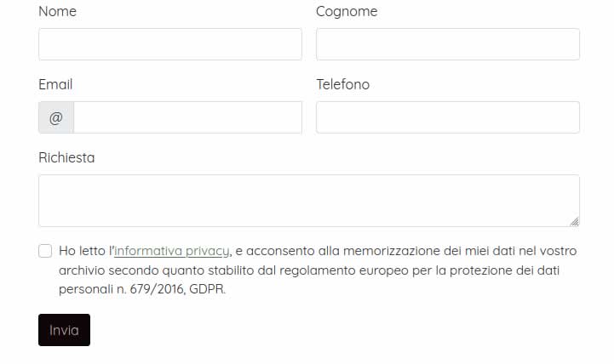The height and width of the screenshot is (364, 614).
Task: Select the Telefono input field
Action: (448, 117)
